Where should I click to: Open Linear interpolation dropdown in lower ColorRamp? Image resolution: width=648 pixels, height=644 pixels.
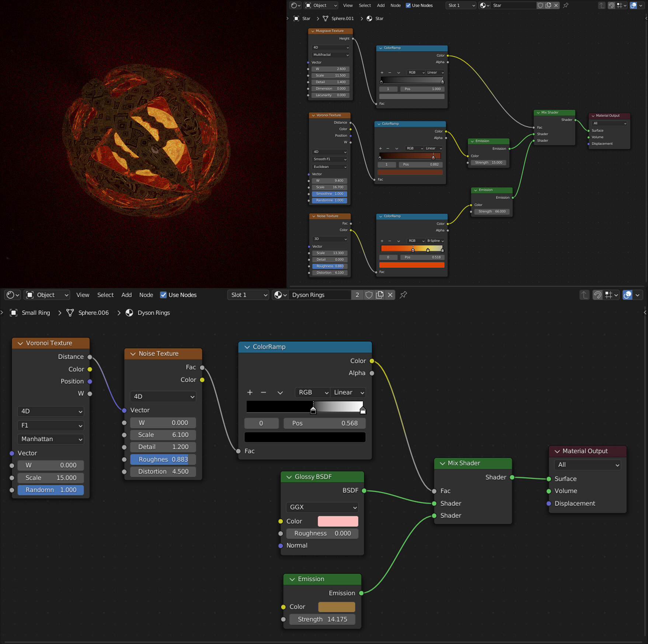(348, 392)
